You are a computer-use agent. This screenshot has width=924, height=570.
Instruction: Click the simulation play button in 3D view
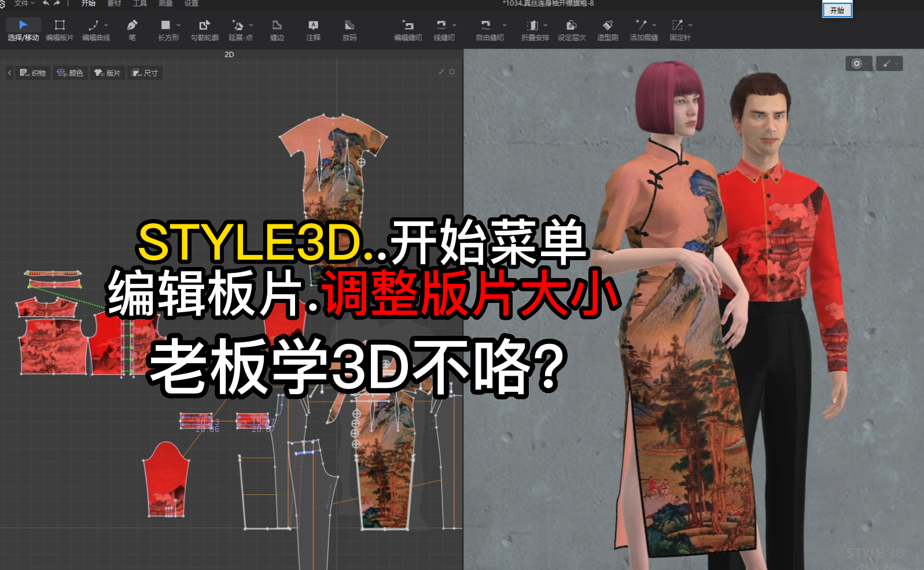[x=857, y=64]
